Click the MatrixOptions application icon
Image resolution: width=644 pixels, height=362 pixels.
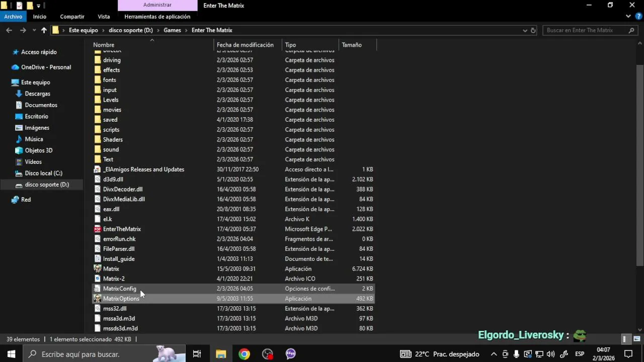(98, 299)
